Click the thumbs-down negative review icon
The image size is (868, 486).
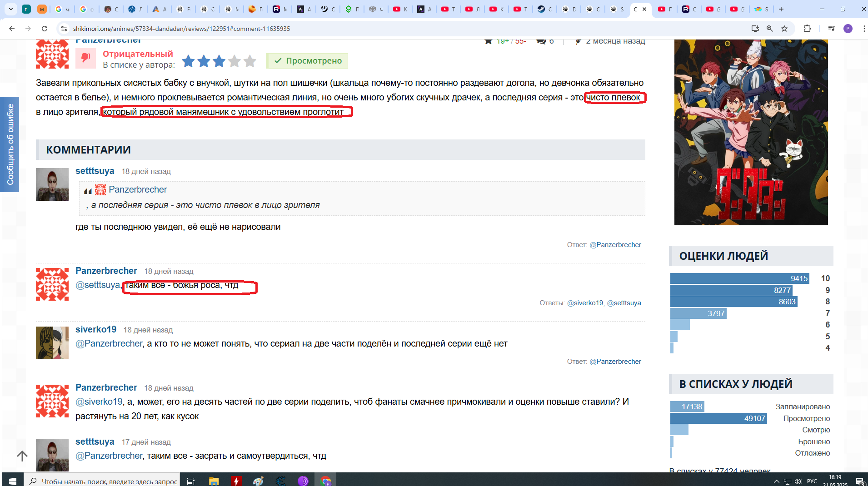pyautogui.click(x=85, y=58)
